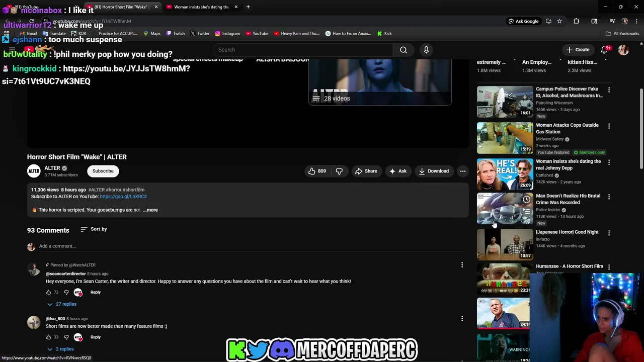Click in the YouTube search field
This screenshot has width=644, height=362.
[x=302, y=50]
